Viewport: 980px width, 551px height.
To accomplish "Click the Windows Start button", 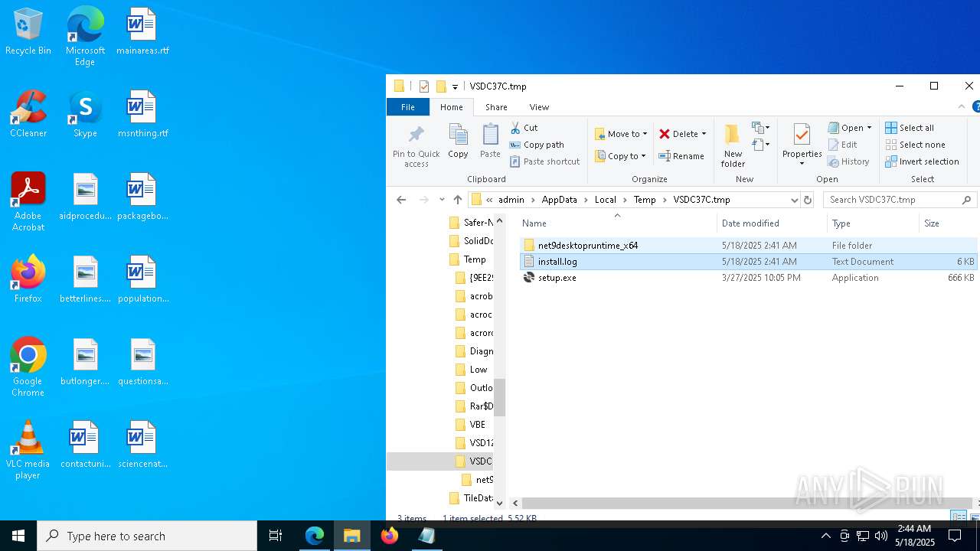I will pyautogui.click(x=18, y=536).
